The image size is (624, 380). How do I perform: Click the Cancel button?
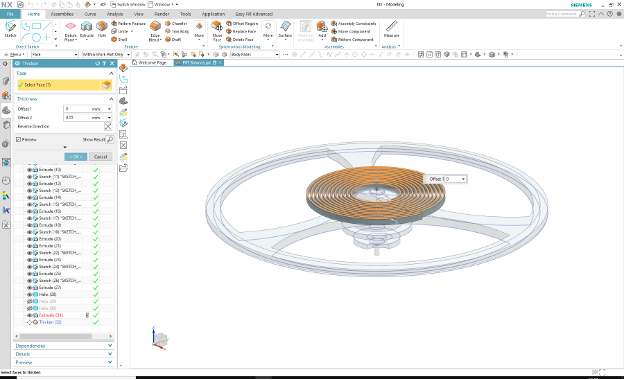point(100,157)
